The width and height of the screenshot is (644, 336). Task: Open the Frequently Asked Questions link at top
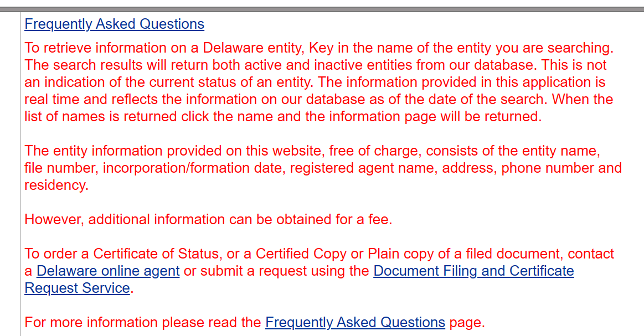tap(114, 24)
